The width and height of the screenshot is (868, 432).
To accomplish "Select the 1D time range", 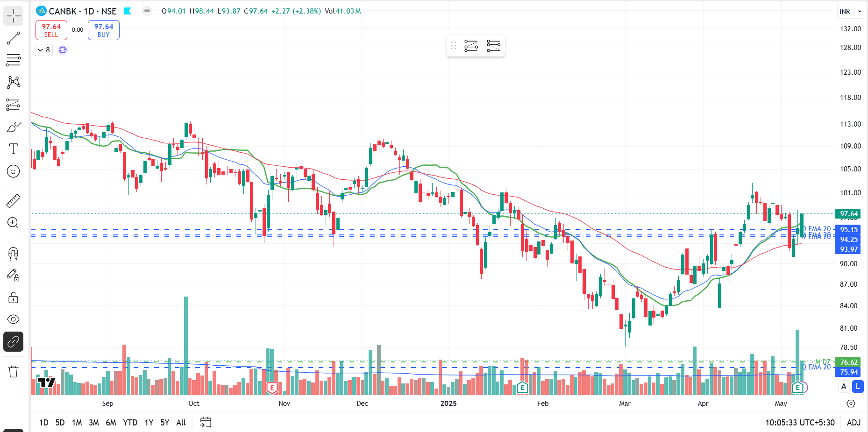I will pyautogui.click(x=44, y=423).
